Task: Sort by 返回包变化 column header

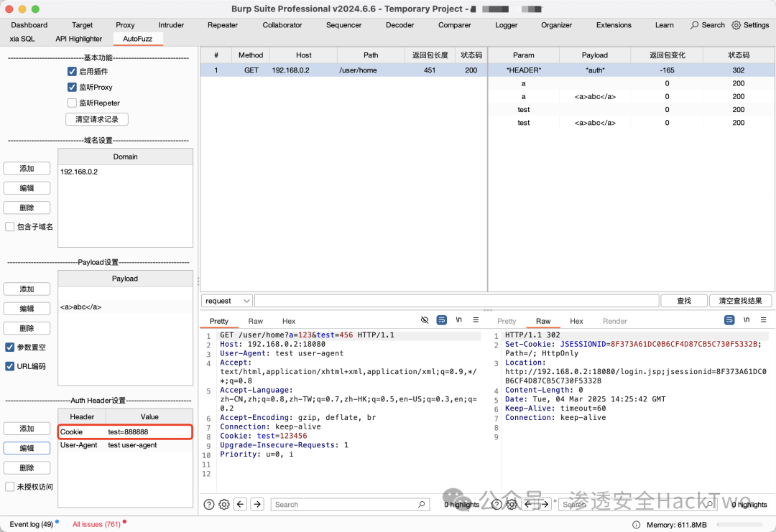Action: [667, 55]
